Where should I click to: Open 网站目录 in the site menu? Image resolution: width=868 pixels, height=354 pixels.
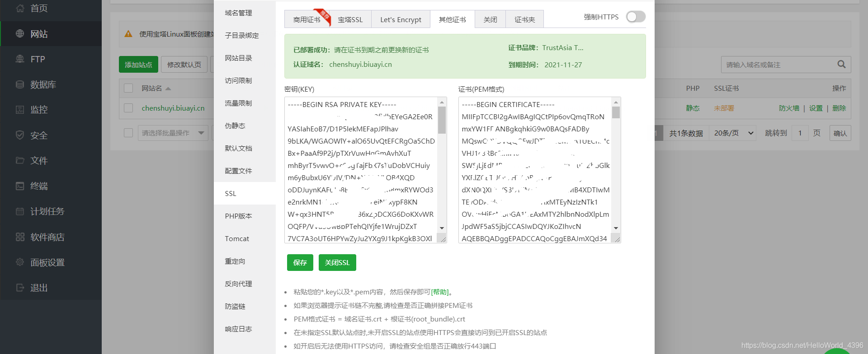tap(245, 58)
